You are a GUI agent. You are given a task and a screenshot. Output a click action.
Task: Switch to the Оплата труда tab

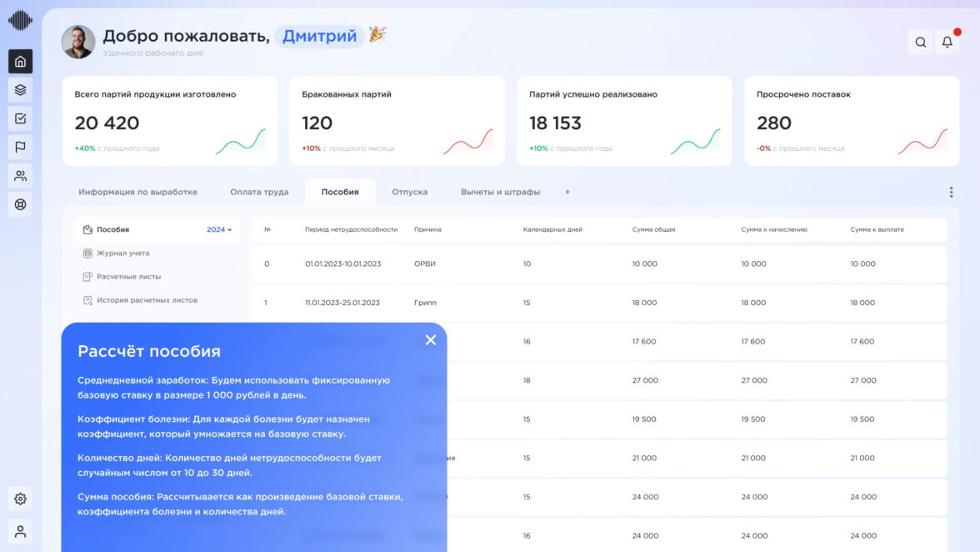pos(259,192)
